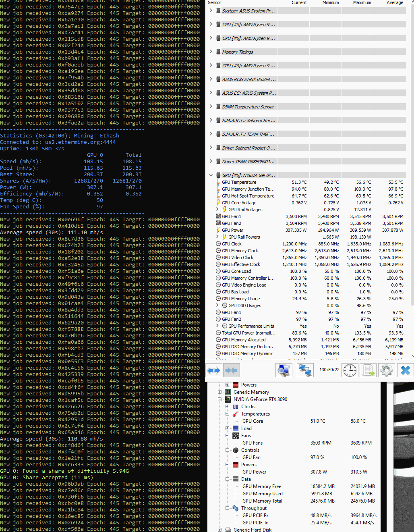The image size is (414, 532).
Task: Open HWiNFO sensor settings gear icon
Action: point(386,370)
